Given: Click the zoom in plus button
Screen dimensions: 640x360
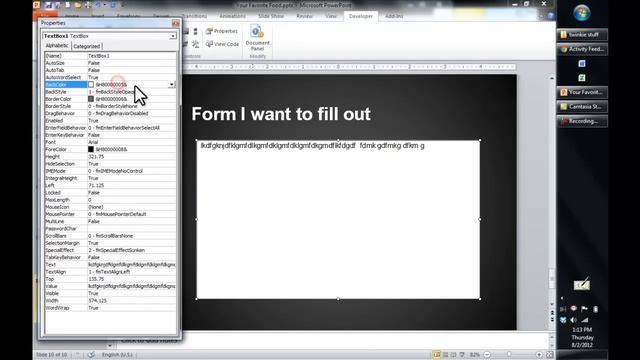Looking at the screenshot, I should (539, 355).
